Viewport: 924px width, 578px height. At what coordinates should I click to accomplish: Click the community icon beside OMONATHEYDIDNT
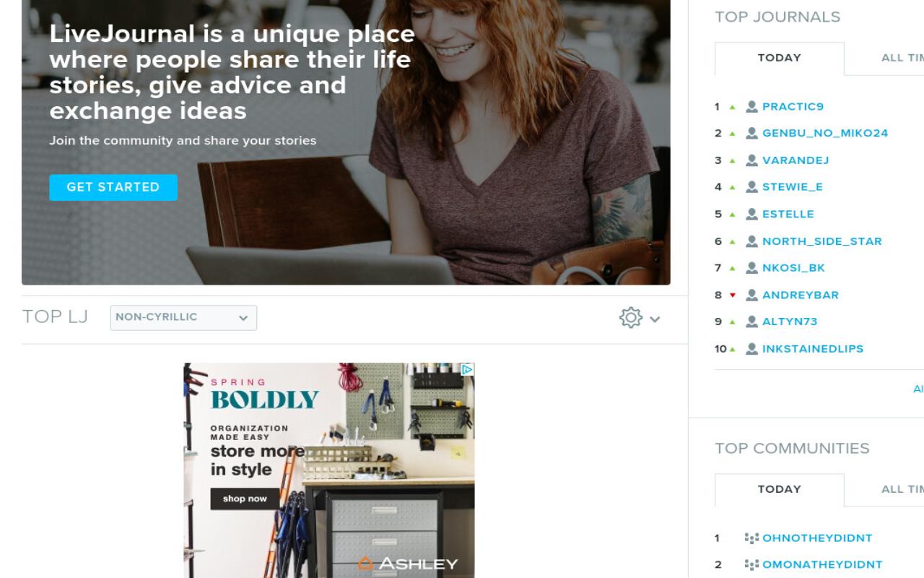[x=751, y=565]
